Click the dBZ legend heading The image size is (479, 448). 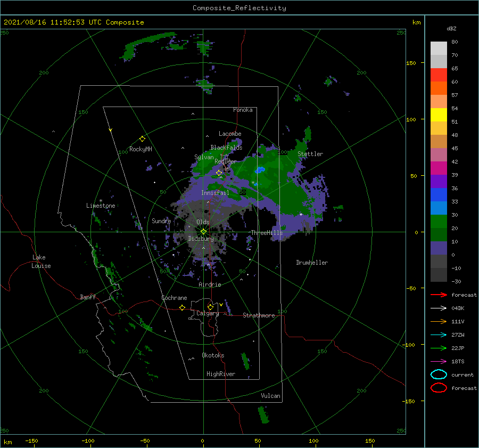pyautogui.click(x=451, y=28)
